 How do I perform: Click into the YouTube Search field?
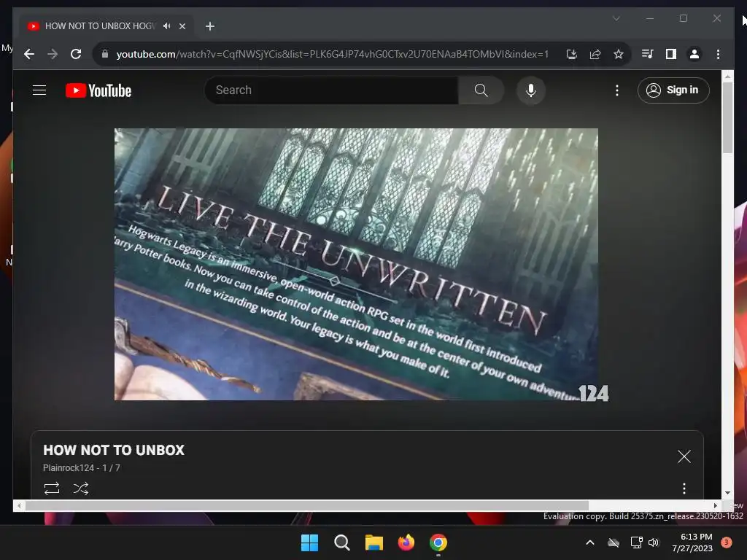coord(332,90)
